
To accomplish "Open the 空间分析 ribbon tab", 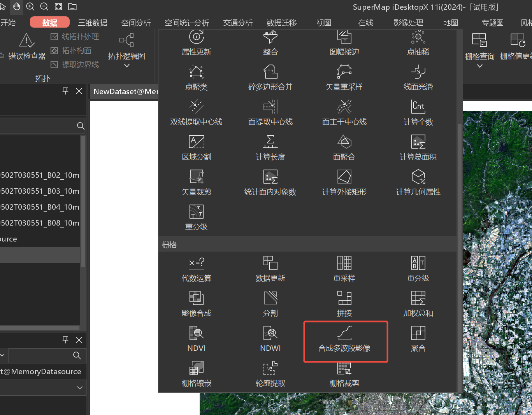I will tap(136, 23).
